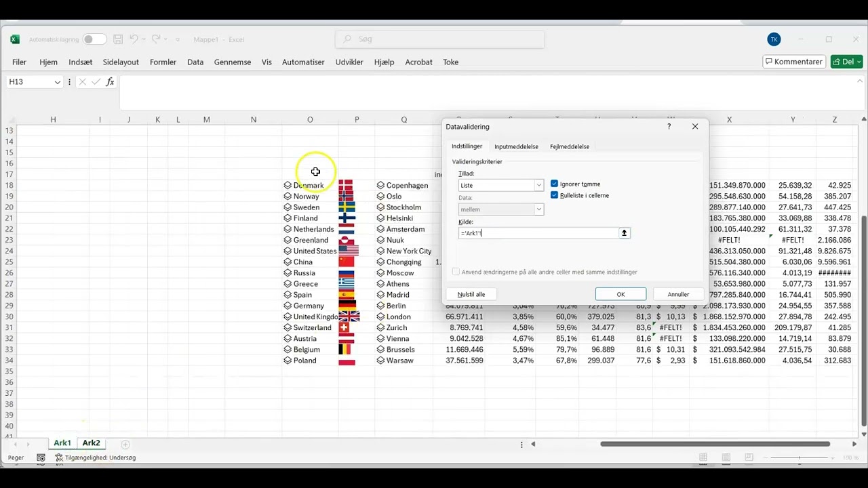This screenshot has width=868, height=488.
Task: Click the Redo arrow icon
Action: tap(156, 39)
